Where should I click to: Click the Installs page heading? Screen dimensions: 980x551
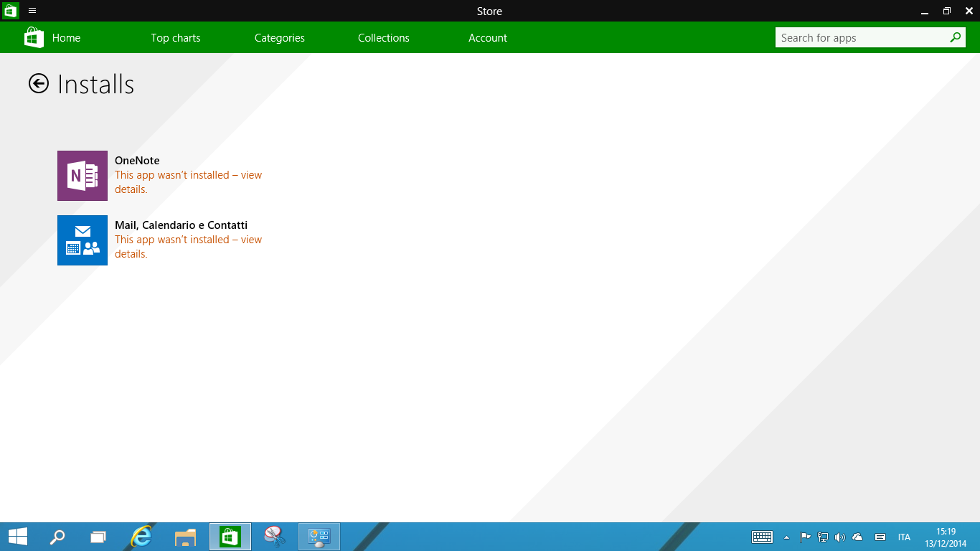[x=95, y=84]
